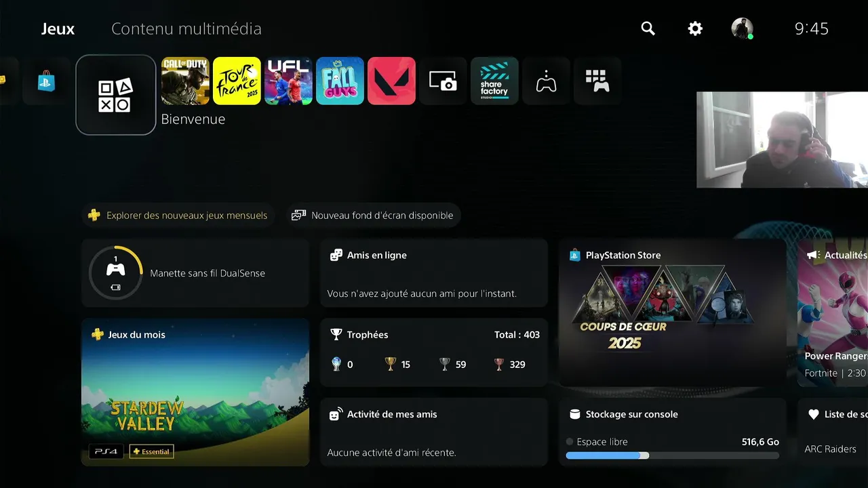Open the Amis en ligne card
868x488 pixels.
click(434, 273)
